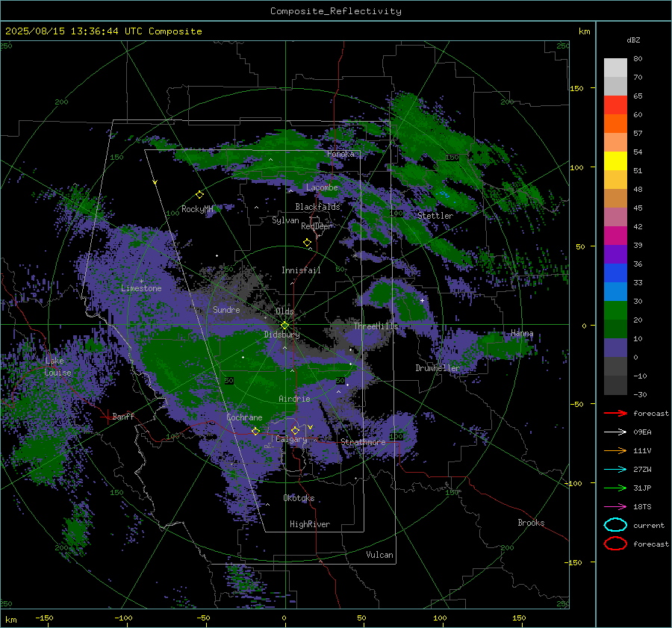The width and height of the screenshot is (672, 628).
Task: Select the cyan 27ZW arrow symbol
Action: 615,469
